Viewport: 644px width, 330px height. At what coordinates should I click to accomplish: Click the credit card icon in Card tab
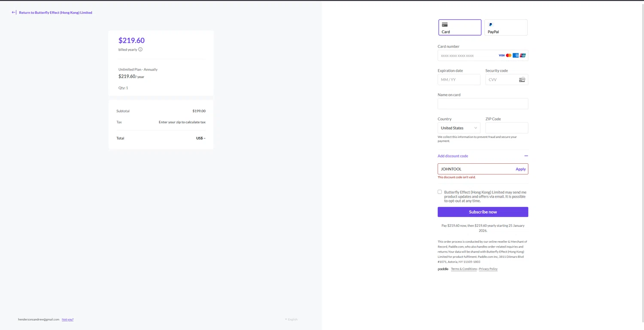445,24
